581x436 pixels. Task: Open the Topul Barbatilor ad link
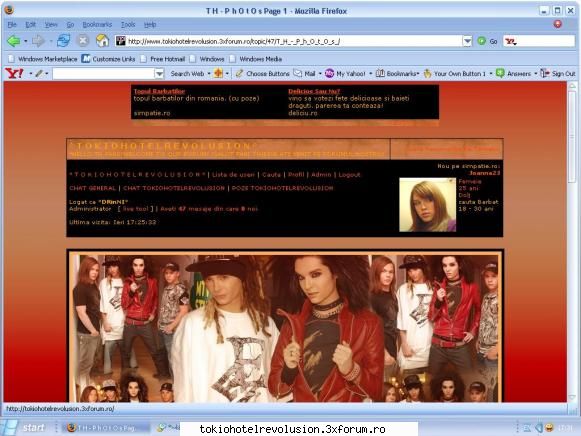point(159,91)
